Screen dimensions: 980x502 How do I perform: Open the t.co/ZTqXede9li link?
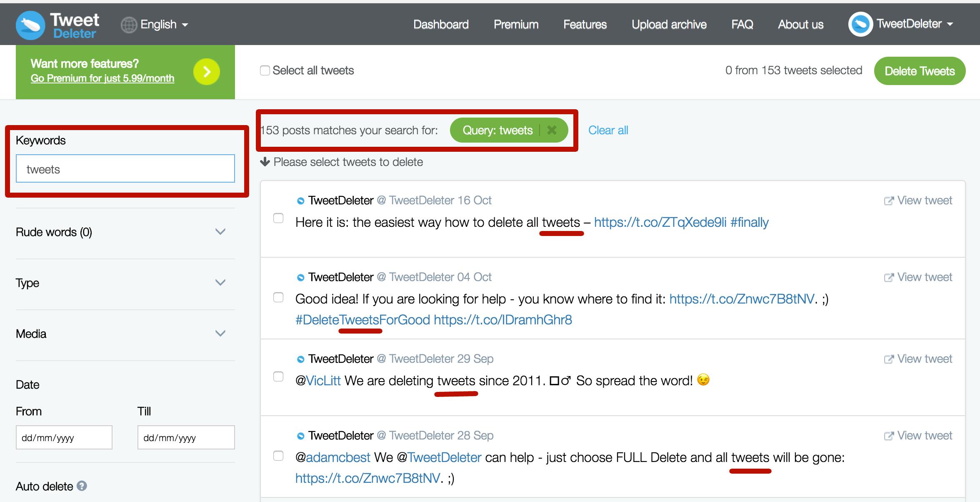click(660, 222)
